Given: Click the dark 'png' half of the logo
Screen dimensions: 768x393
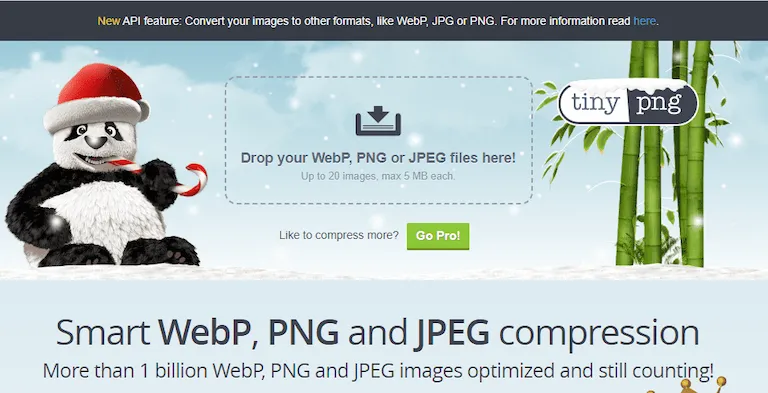Looking at the screenshot, I should [662, 104].
